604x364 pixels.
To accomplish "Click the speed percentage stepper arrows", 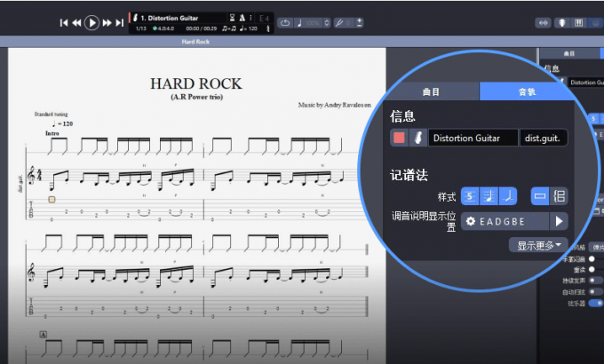I will pos(327,23).
